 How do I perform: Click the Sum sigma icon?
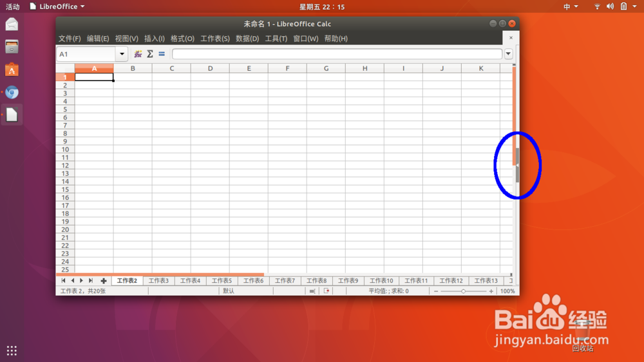tap(150, 54)
